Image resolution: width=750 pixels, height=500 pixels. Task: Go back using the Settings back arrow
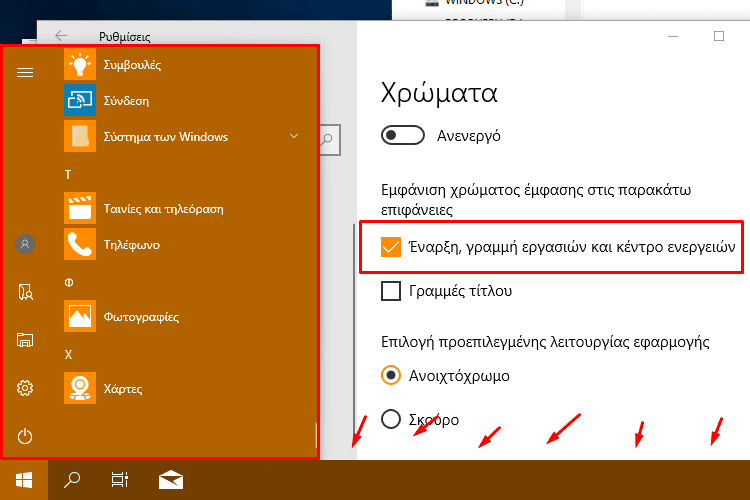61,36
